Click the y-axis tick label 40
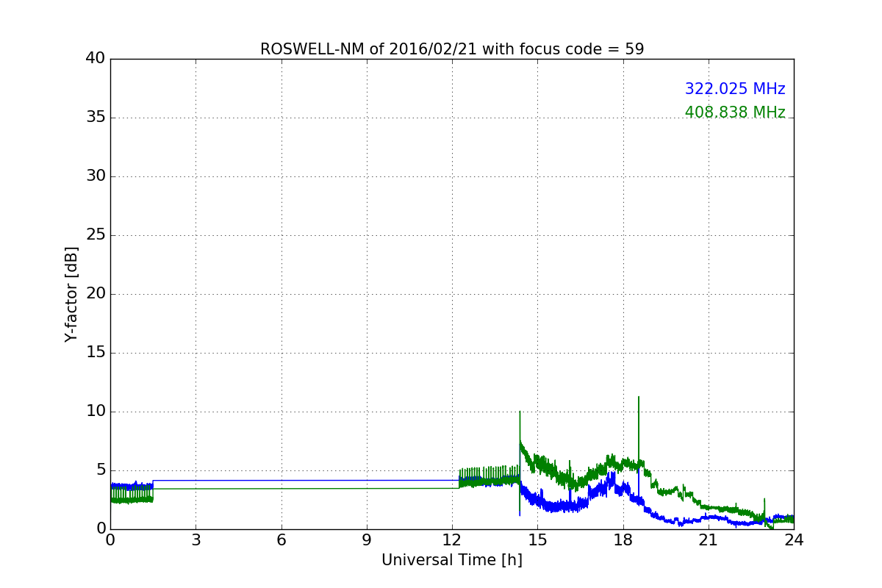 [x=96, y=58]
